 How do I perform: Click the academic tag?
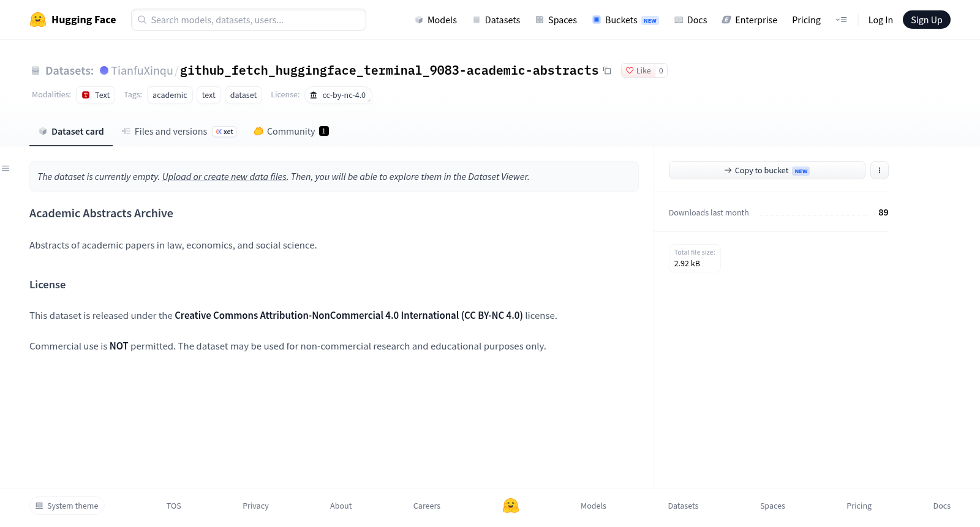[170, 95]
